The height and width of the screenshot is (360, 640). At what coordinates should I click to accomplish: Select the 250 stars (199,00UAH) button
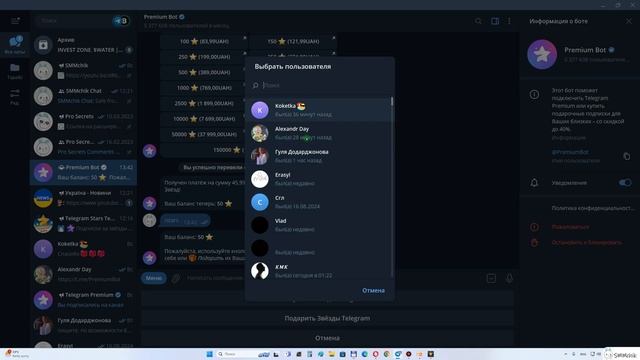tap(204, 57)
